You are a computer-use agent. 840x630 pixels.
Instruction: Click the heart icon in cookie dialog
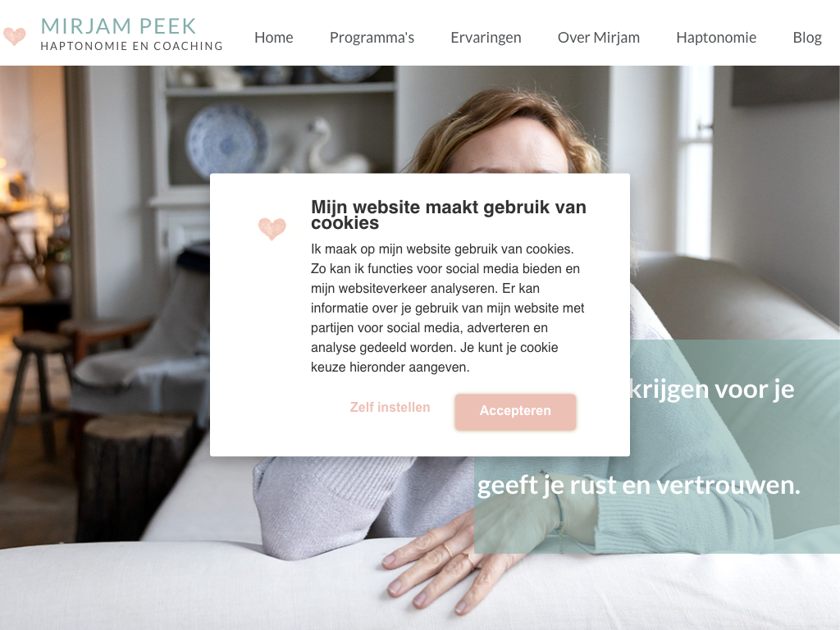[272, 229]
